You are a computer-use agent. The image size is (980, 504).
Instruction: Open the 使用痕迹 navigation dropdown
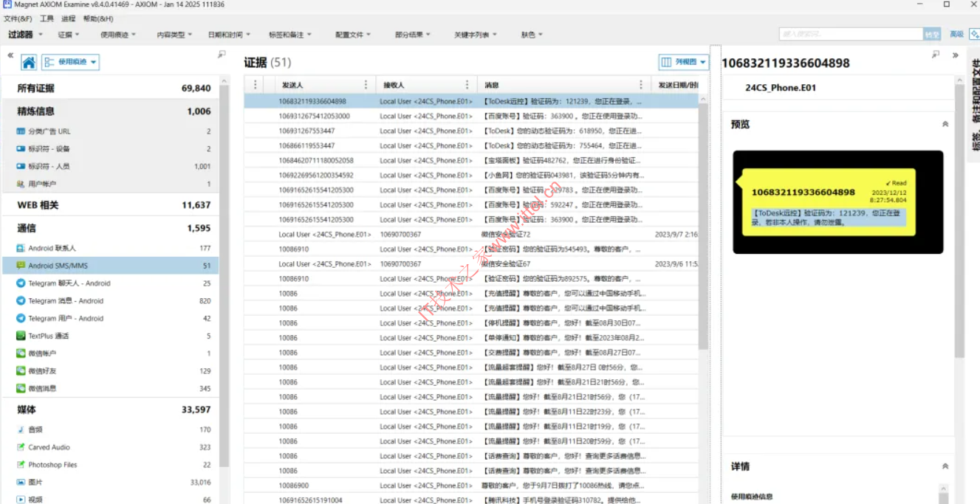[x=71, y=63]
